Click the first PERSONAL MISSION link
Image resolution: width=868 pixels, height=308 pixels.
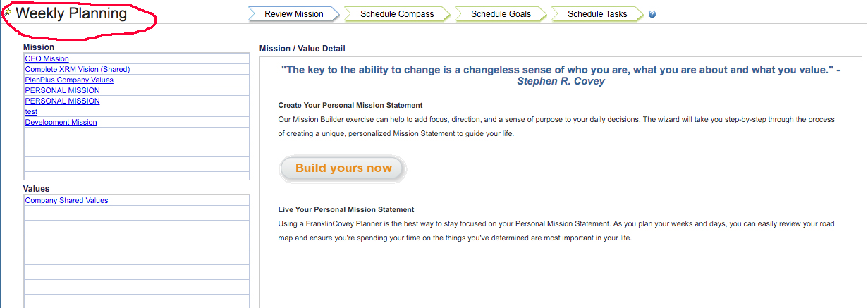click(62, 90)
